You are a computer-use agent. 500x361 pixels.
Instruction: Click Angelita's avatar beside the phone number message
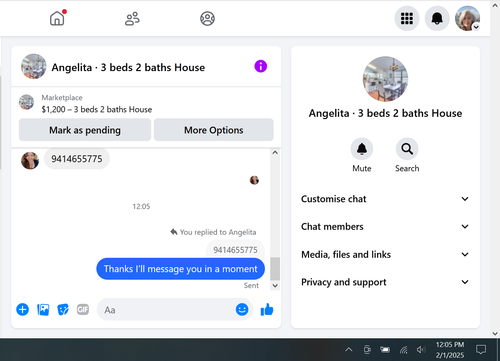[30, 161]
